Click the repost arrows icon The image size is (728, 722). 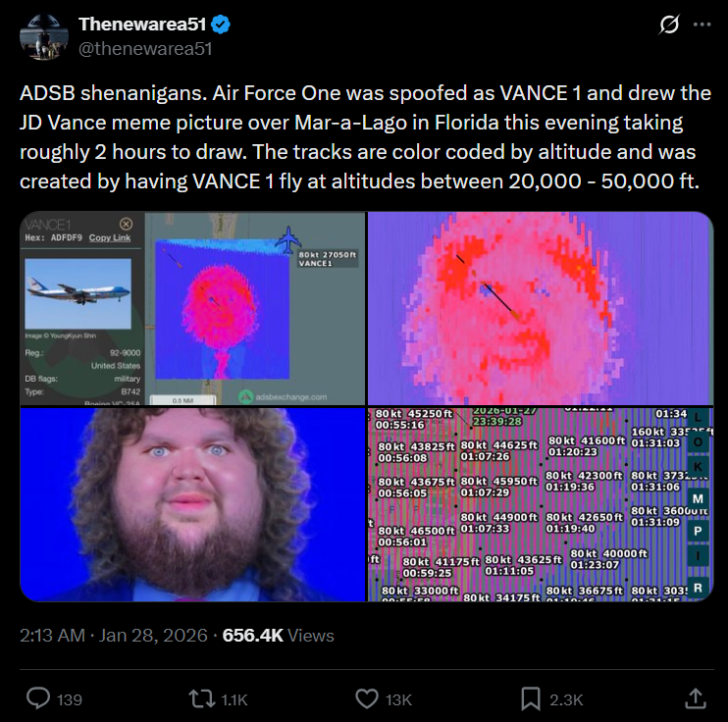[201, 698]
